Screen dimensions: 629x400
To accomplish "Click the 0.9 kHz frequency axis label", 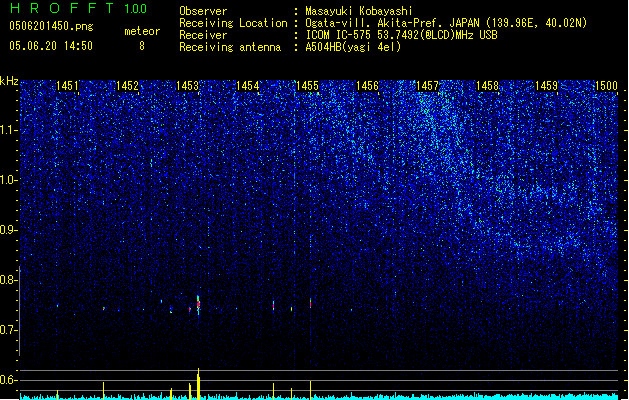I will click(8, 230).
